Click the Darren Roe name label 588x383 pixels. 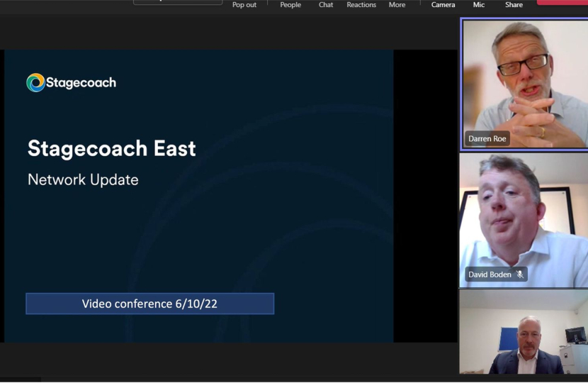coord(487,138)
